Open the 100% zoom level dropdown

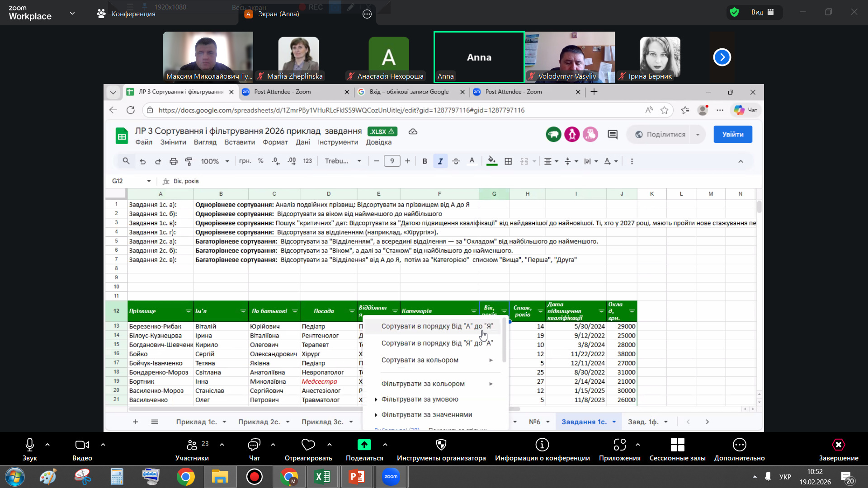point(215,161)
